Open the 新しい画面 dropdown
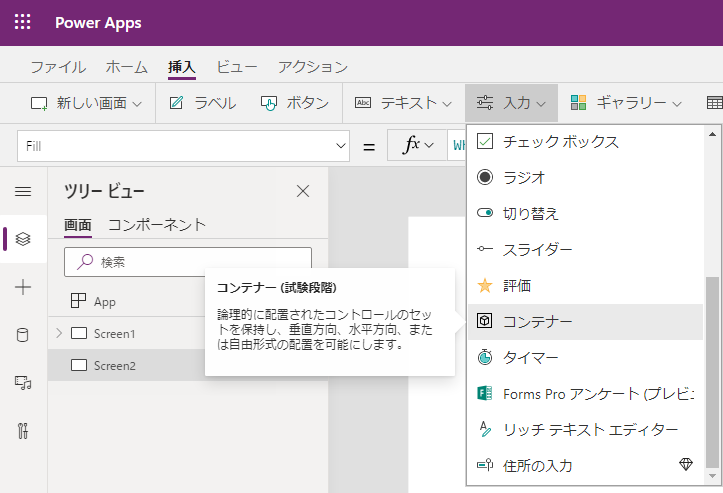Viewport: 723px width, 493px height. coord(86,103)
